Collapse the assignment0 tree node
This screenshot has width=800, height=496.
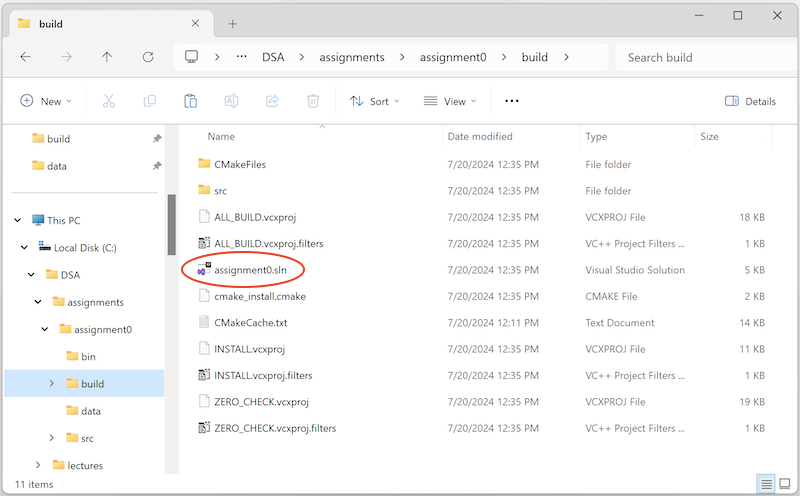46,329
